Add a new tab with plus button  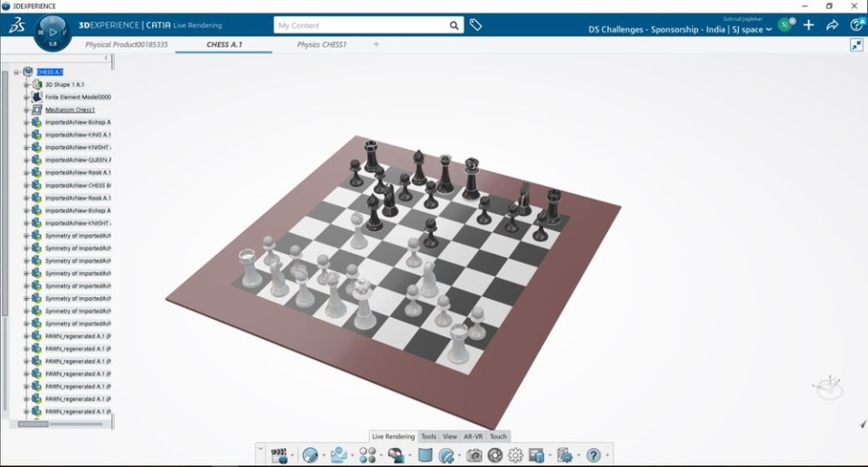pos(376,44)
